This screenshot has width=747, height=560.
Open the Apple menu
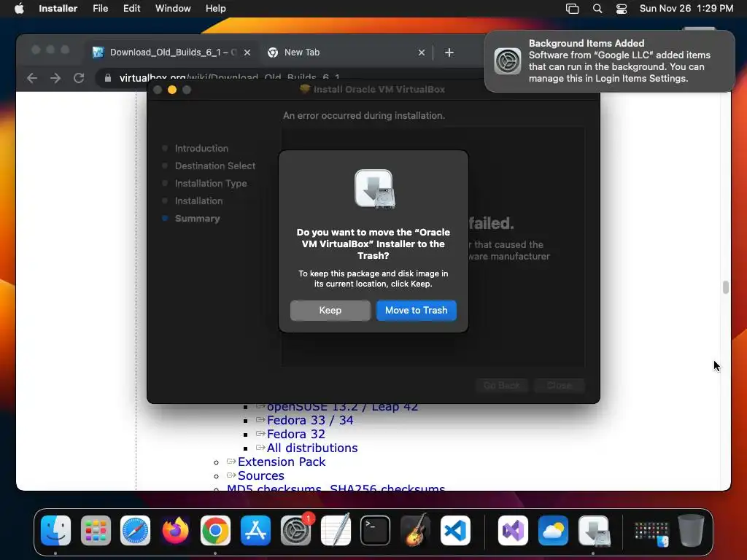[19, 9]
